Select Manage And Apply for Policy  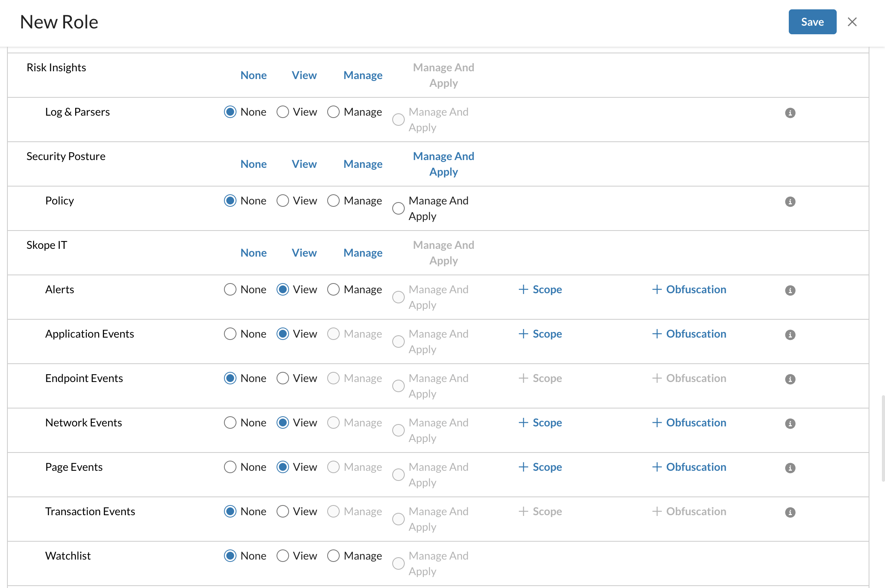[x=398, y=208]
